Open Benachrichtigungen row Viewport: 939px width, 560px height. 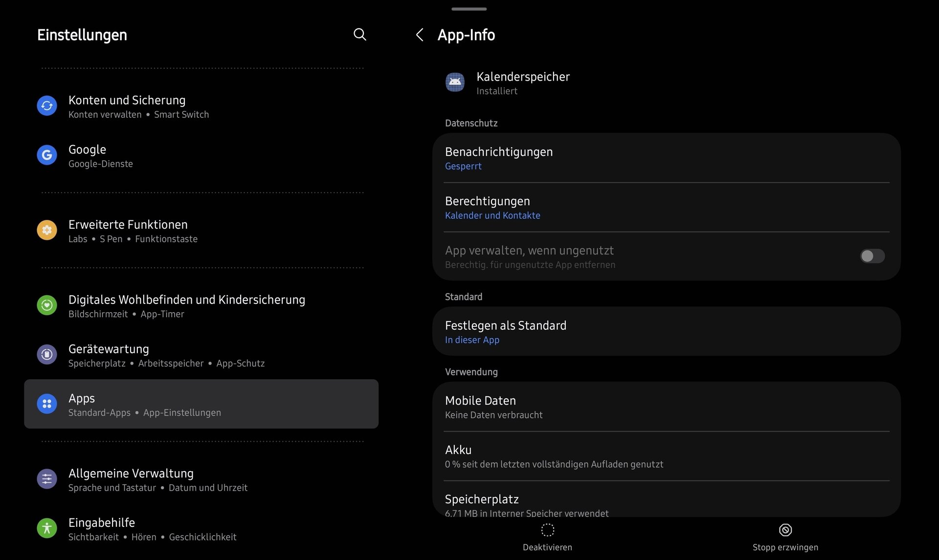[667, 158]
